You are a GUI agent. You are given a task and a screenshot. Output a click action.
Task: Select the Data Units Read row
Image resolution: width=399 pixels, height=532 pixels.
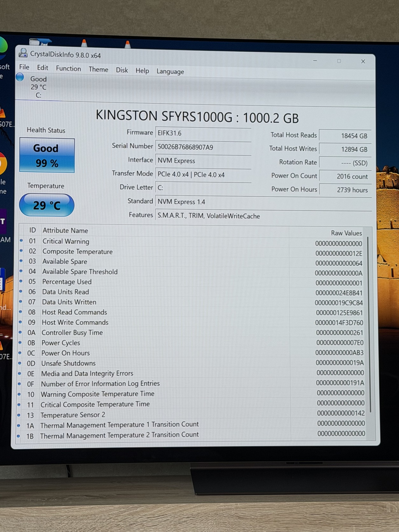191,292
